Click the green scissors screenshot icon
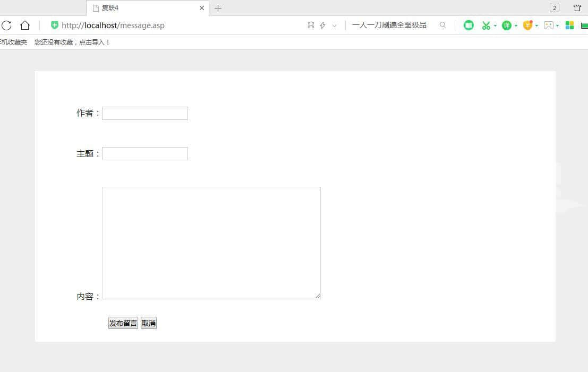 (485, 25)
